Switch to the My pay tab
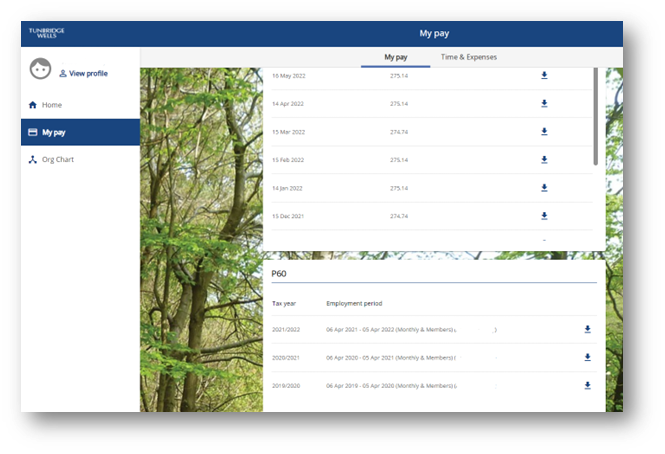This screenshot has height=454, width=665. 396,57
